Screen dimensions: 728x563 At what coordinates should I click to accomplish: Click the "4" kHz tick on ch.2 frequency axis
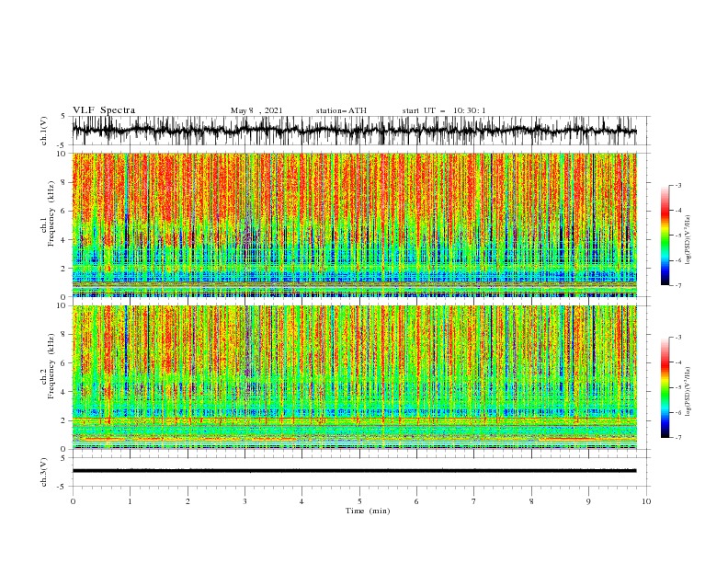[x=63, y=392]
